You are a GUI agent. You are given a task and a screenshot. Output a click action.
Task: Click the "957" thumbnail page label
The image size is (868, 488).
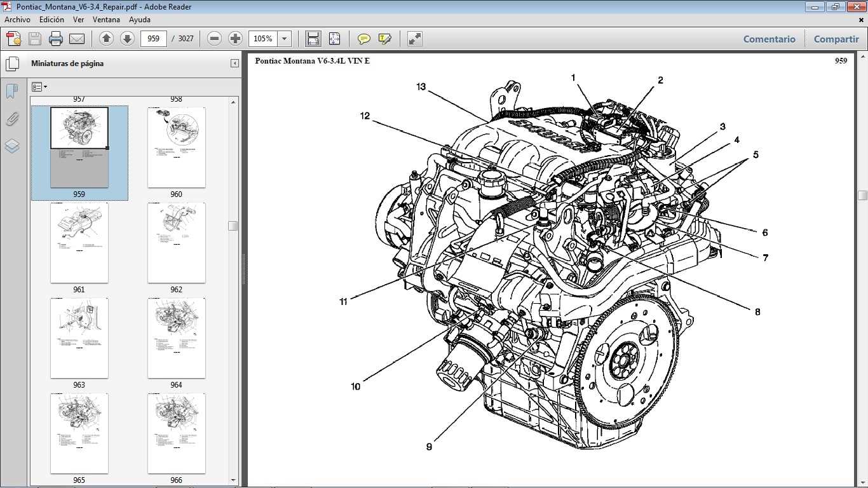[x=79, y=99]
